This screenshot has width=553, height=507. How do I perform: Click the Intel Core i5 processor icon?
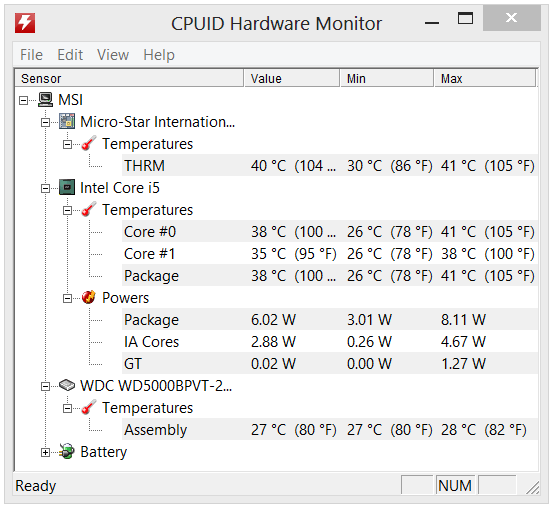[x=67, y=188]
